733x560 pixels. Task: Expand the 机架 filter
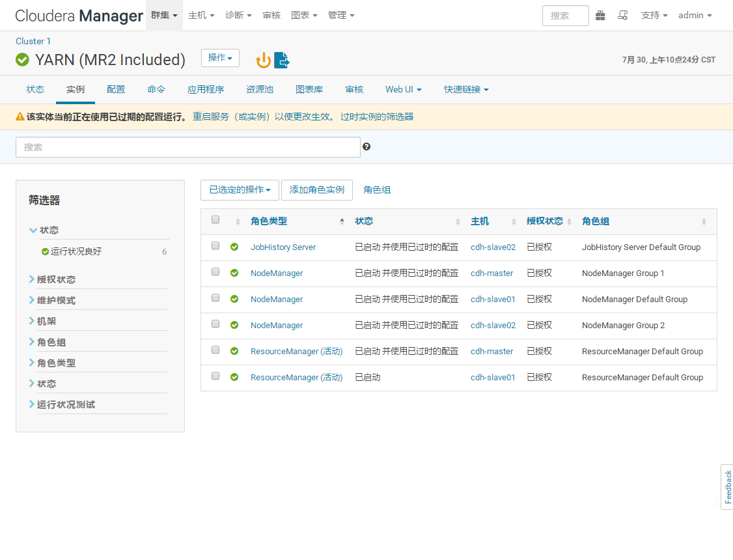point(42,321)
